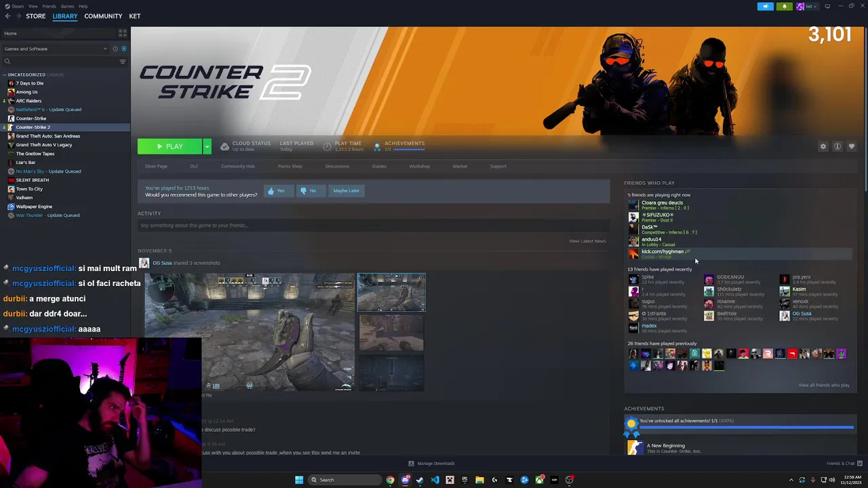The height and width of the screenshot is (488, 868).
Task: Click View all friends who play
Action: (824, 385)
